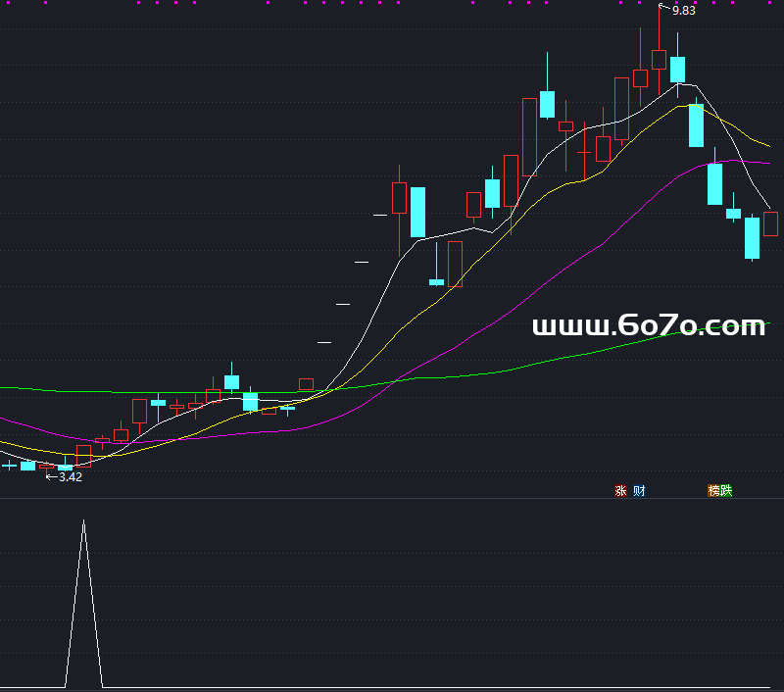Click the 9.83 high price label
The height and width of the screenshot is (692, 784).
click(683, 11)
